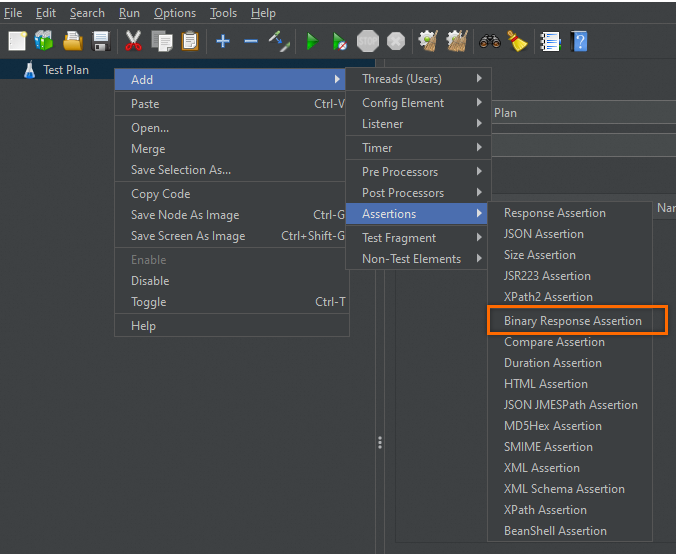The image size is (676, 554).
Task: Expand the Test Fragment submenu
Action: click(x=416, y=238)
